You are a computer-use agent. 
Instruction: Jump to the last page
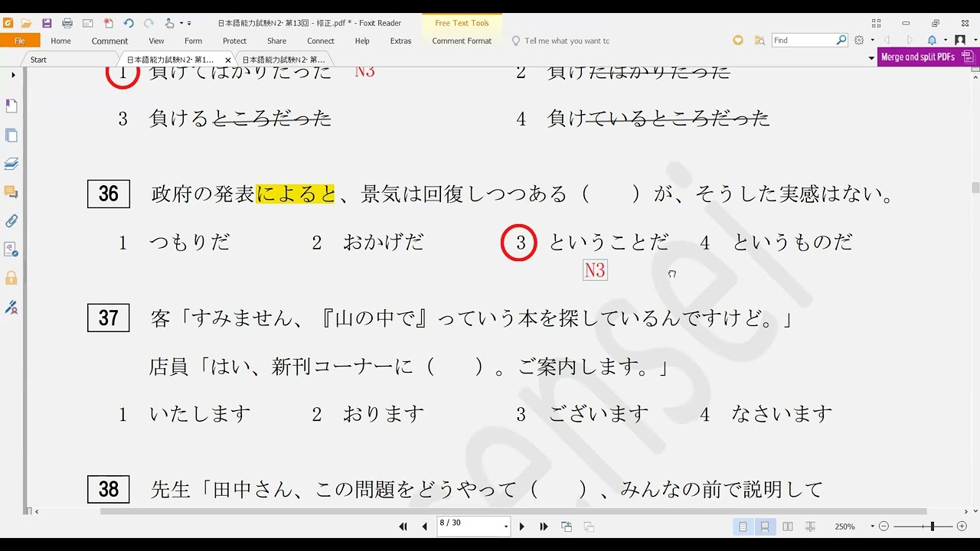point(544,527)
